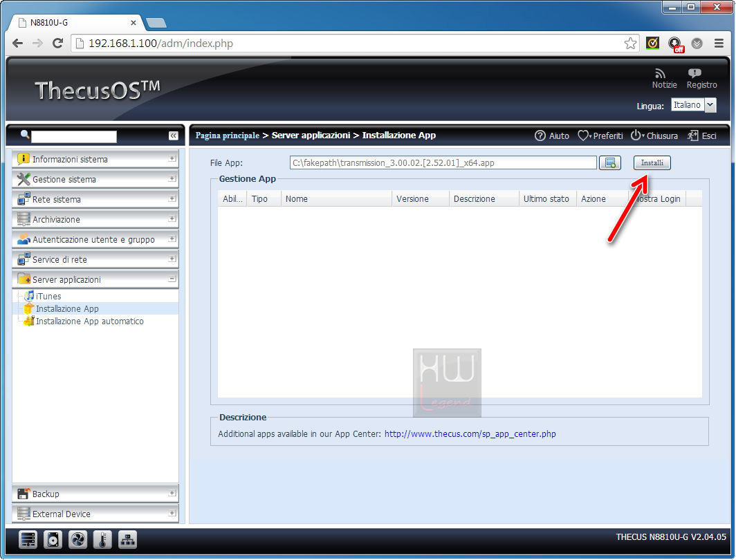Open the Notizie RSS feed icon
Viewport: 736px width, 560px height.
[660, 74]
